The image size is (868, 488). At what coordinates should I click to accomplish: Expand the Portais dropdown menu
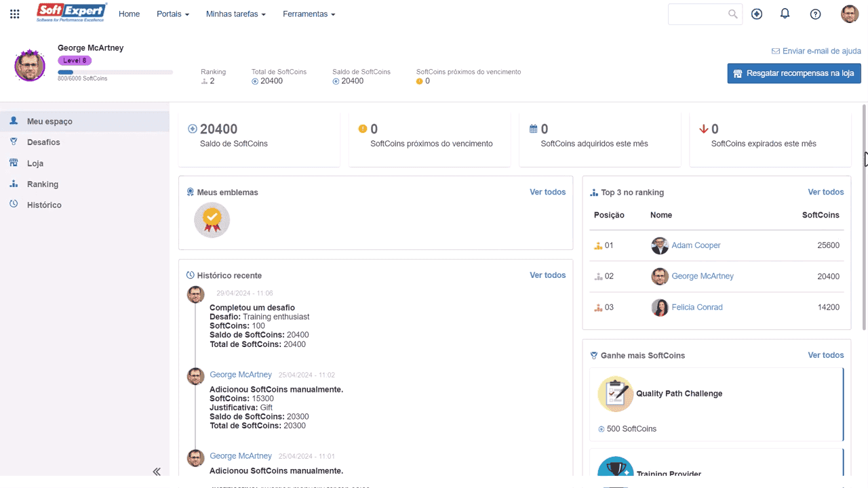[x=173, y=14]
